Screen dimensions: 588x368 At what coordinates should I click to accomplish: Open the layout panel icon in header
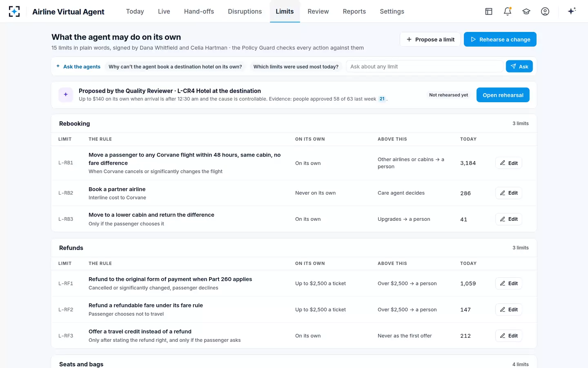[x=489, y=11]
